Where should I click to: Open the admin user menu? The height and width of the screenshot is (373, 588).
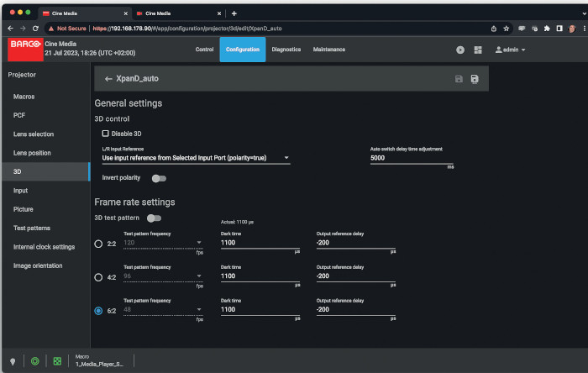pos(511,50)
